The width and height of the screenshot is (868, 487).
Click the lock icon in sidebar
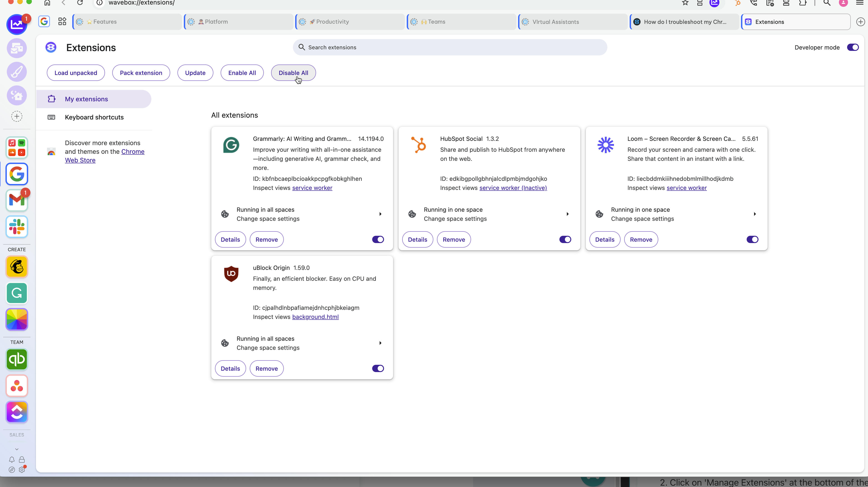pyautogui.click(x=22, y=459)
